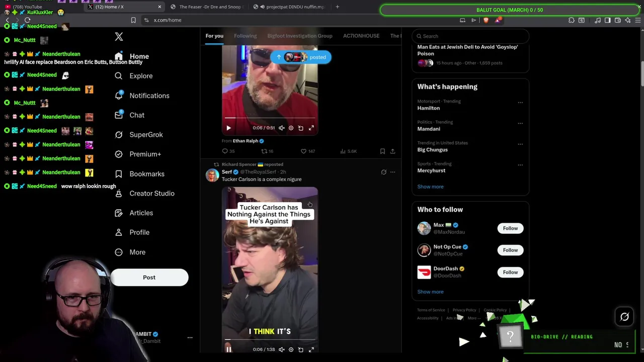Open settings on Ethan Ralph video
The image size is (644, 362).
click(x=291, y=128)
